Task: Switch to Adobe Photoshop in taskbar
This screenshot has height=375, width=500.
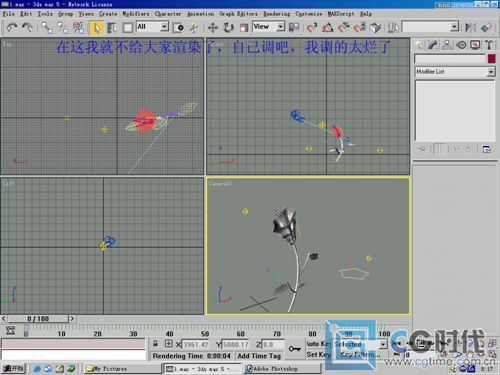Action: pos(283,368)
